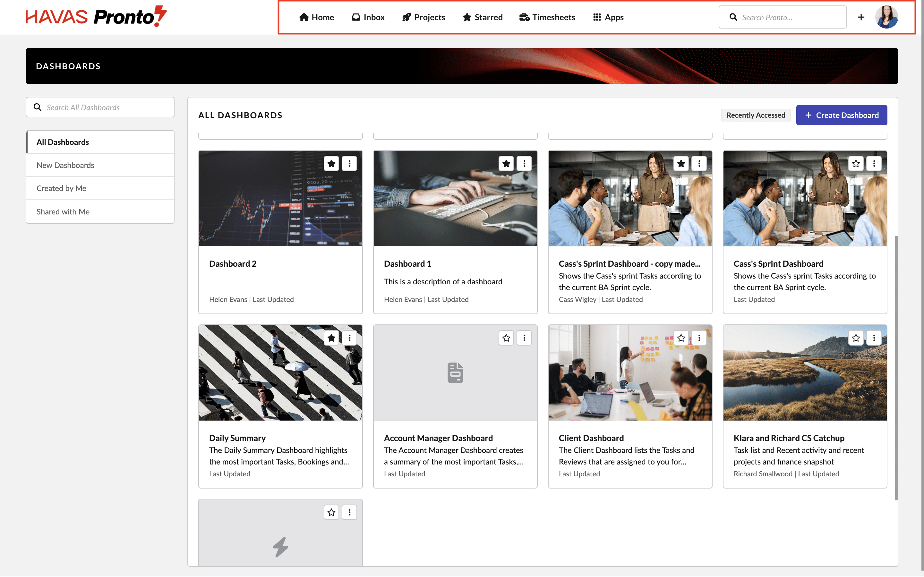Star the Klara and Richard CS Catchup card
This screenshot has width=924, height=577.
[x=856, y=338]
